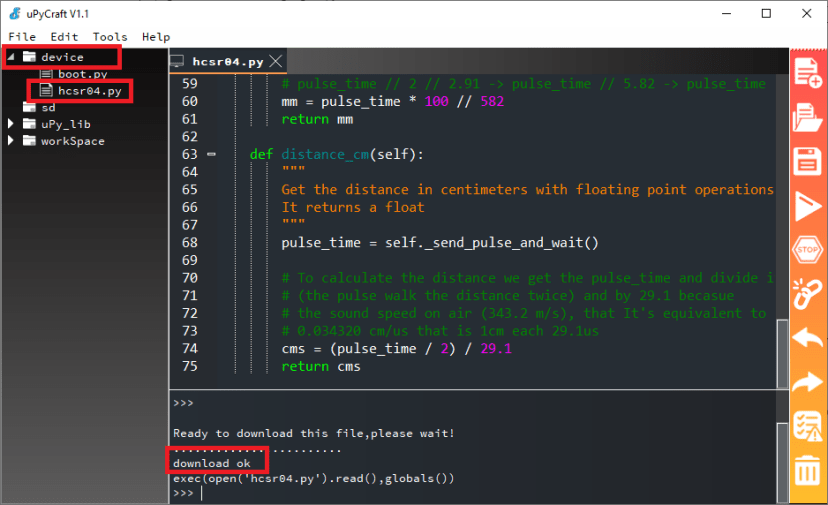Collapse the device folder tree arrow

[x=11, y=57]
